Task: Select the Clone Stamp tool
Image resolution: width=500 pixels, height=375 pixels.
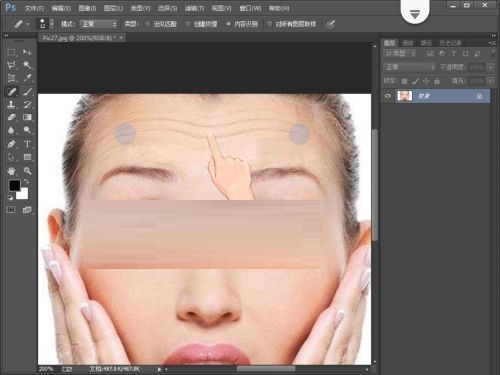Action: 12,104
